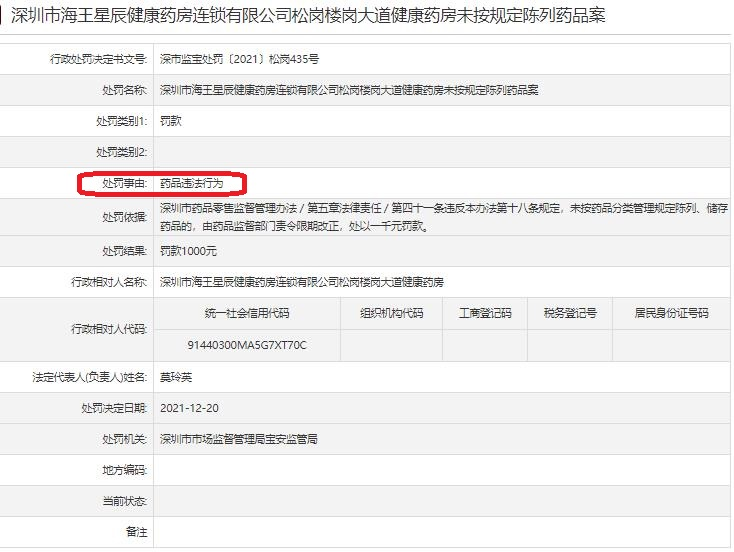
Task: Click the 处罚事由 label
Action: coord(125,183)
